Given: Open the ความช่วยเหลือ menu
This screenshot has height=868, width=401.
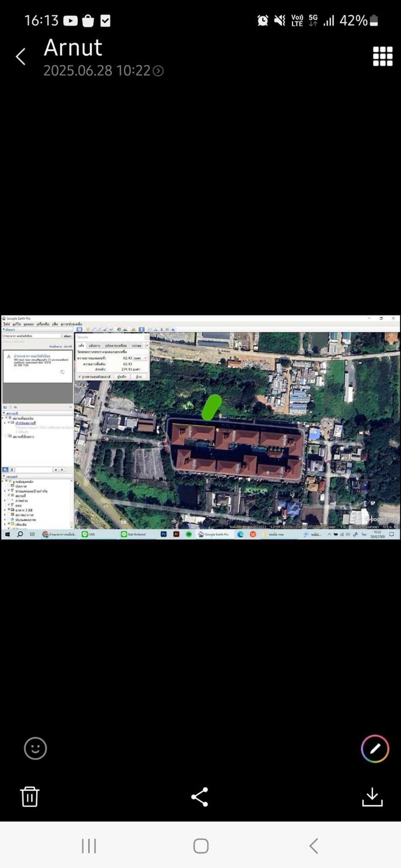Looking at the screenshot, I should (72, 324).
